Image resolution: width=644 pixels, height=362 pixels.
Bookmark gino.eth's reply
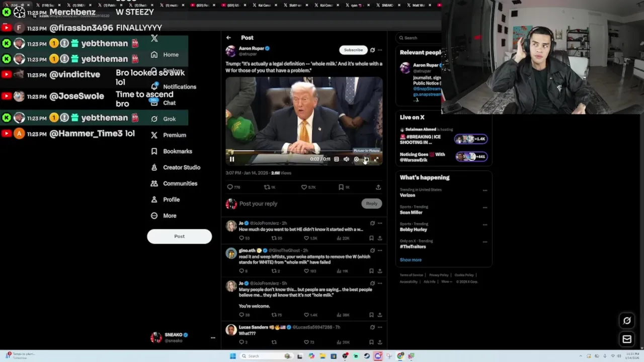(x=371, y=271)
